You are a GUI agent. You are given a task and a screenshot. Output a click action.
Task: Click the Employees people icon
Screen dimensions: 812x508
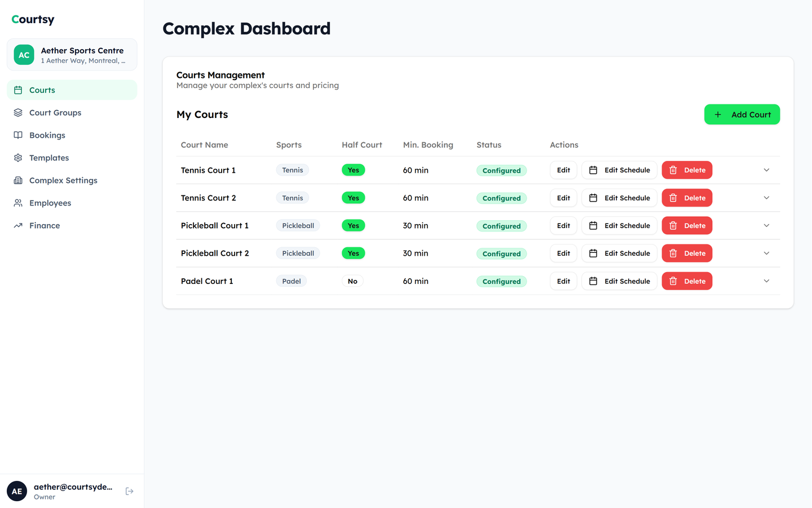pyautogui.click(x=18, y=203)
